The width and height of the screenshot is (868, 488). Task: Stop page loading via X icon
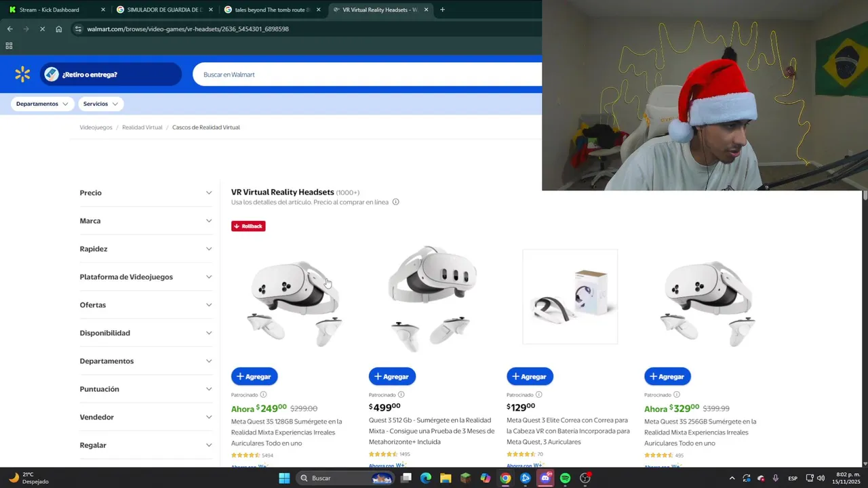(42, 29)
